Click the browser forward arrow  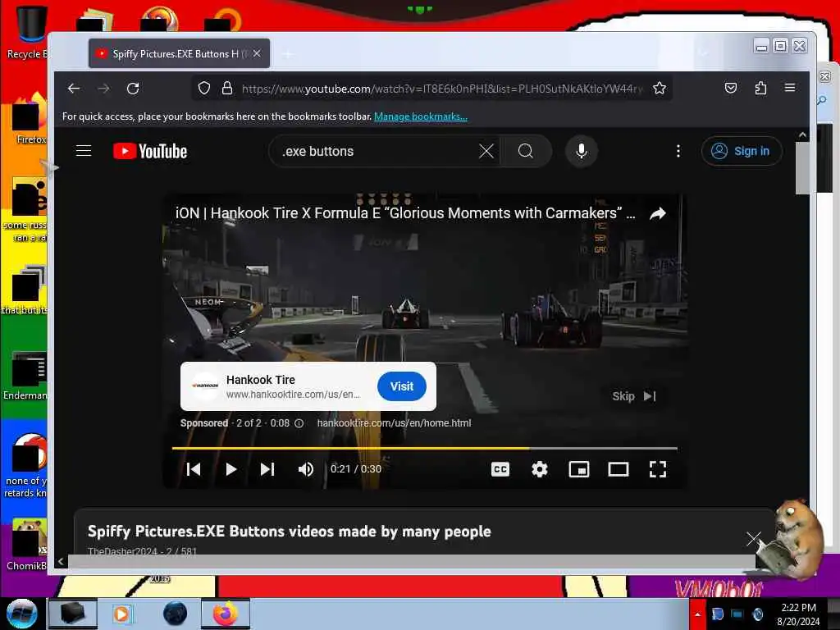coord(103,89)
